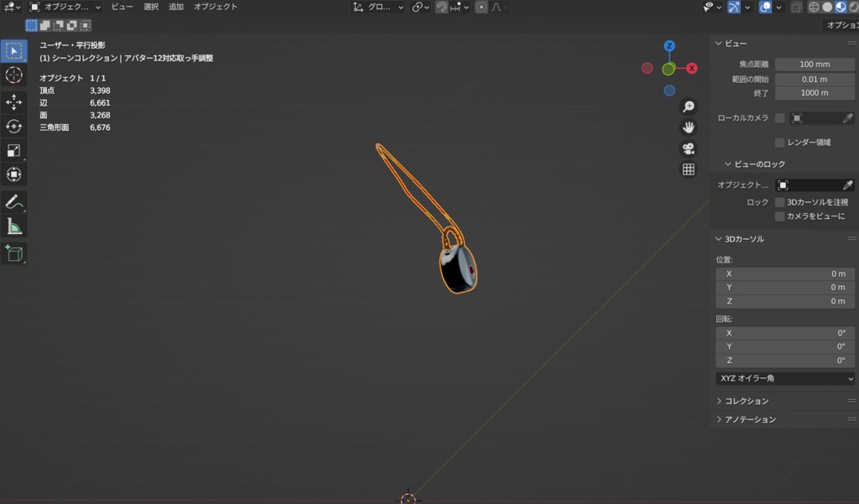Adjust the 焦点距離 100 mm field
This screenshot has width=859, height=504.
[815, 64]
